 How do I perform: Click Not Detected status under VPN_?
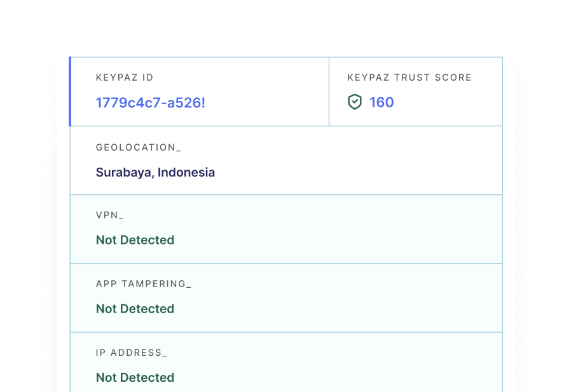pos(135,240)
